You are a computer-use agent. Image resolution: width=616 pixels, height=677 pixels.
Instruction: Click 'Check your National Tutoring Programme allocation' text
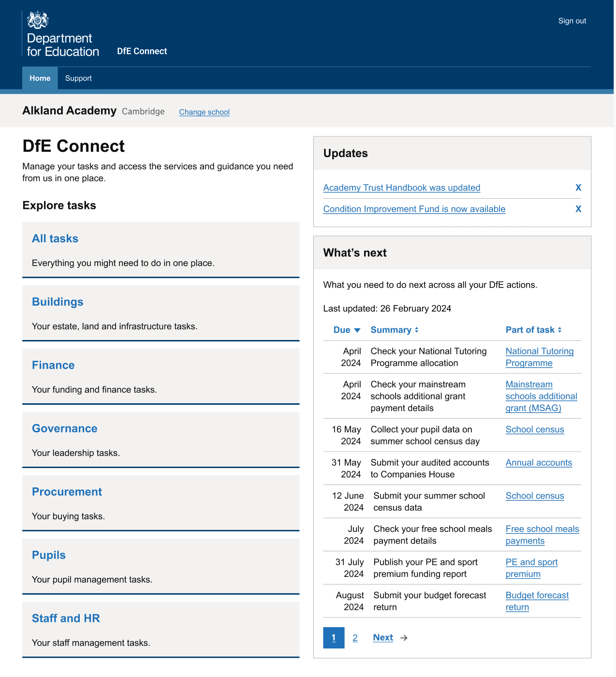coord(429,357)
